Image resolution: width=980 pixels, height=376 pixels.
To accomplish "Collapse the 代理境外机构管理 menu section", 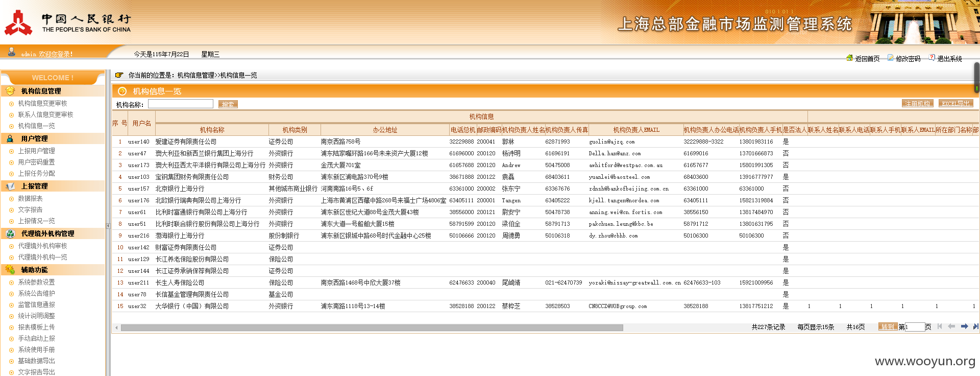I will coord(53,233).
